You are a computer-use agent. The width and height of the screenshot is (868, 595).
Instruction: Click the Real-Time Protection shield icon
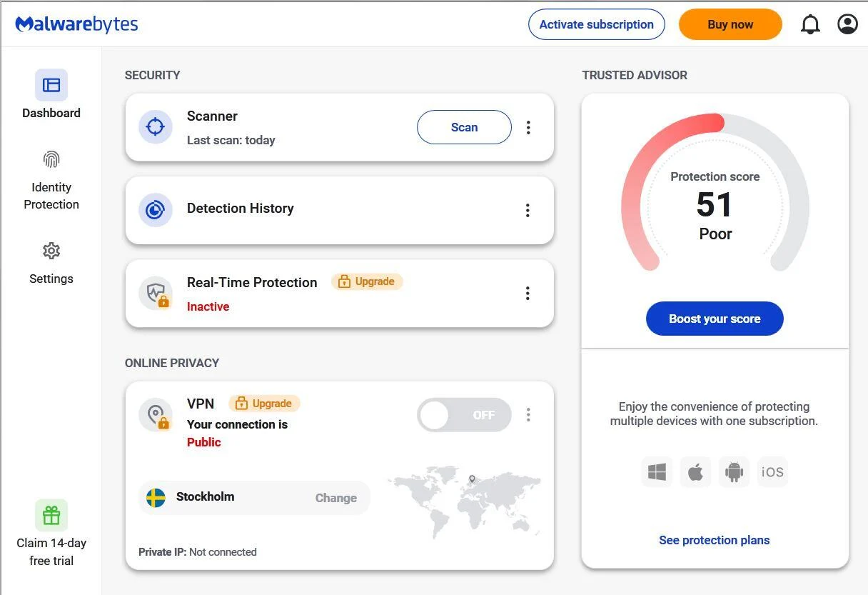coord(155,293)
